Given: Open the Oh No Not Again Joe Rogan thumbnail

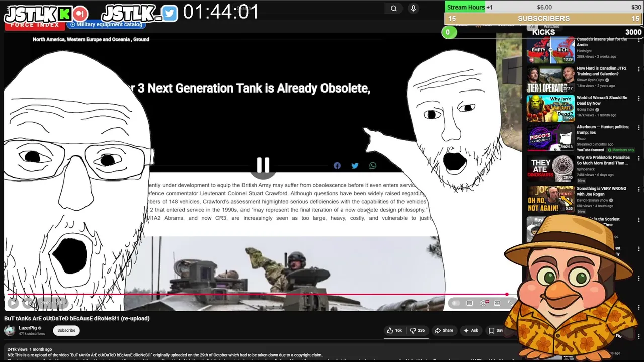Looking at the screenshot, I should click(x=550, y=199).
